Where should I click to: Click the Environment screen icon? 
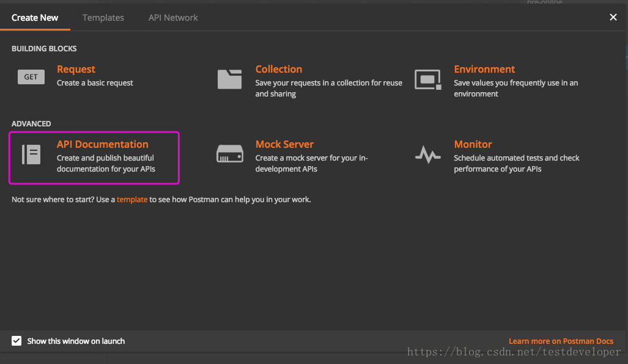428,79
